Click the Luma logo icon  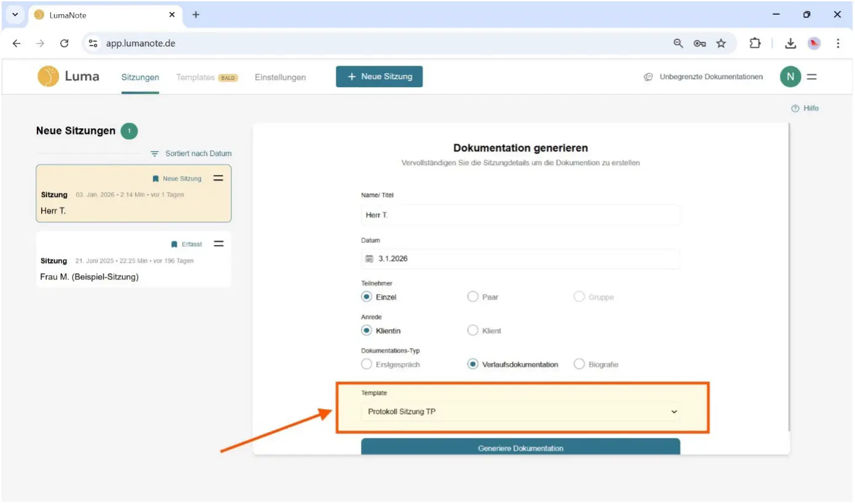[x=48, y=77]
